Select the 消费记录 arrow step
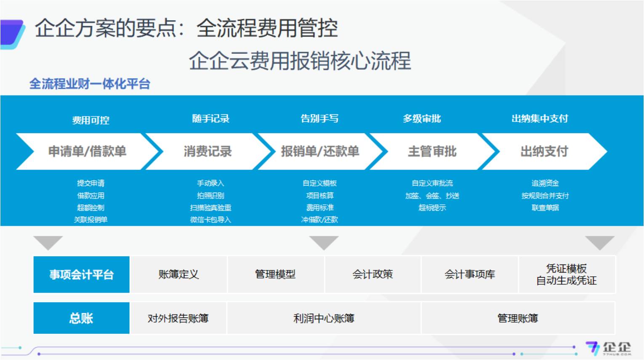 coord(208,151)
